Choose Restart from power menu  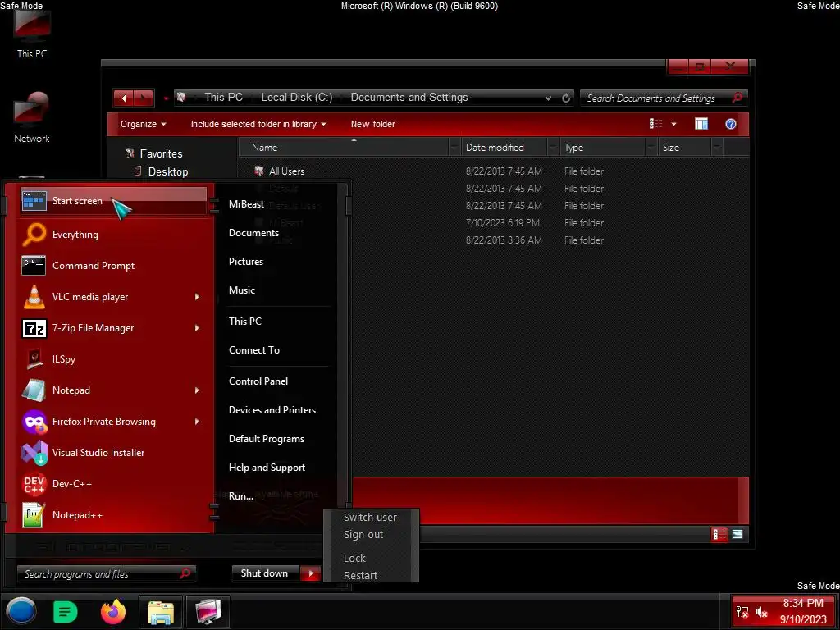(x=361, y=575)
